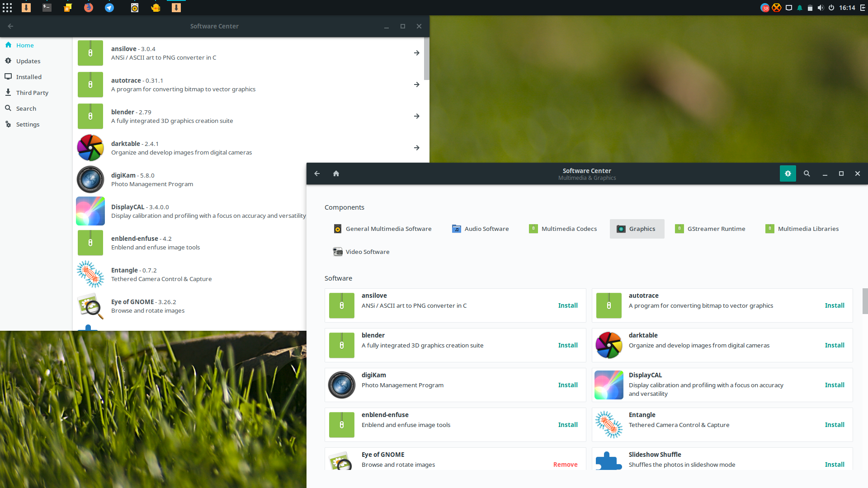Install Slideshow Shuffle

tap(835, 465)
